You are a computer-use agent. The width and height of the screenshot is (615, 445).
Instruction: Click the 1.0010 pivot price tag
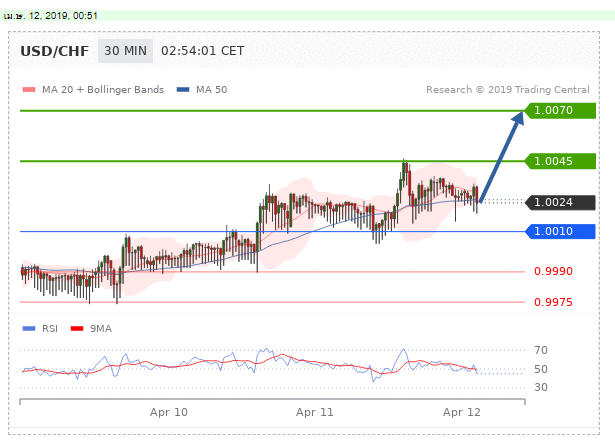click(x=560, y=231)
